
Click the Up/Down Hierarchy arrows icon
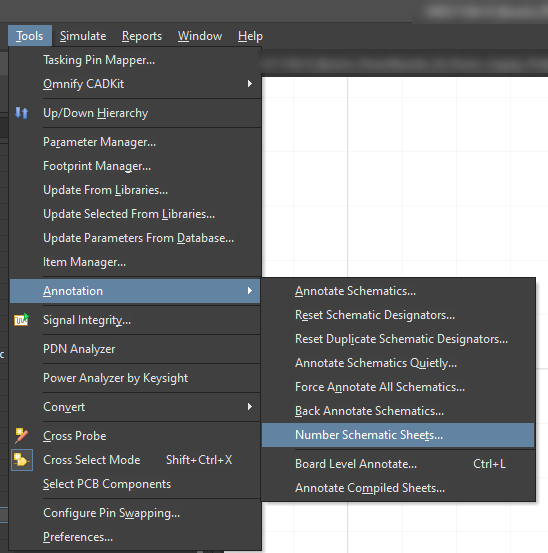22,113
